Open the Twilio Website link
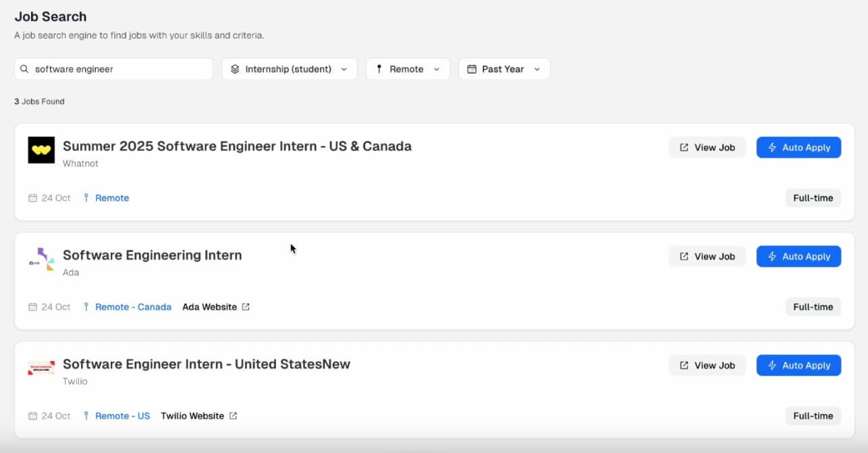The height and width of the screenshot is (453, 868). click(x=192, y=416)
